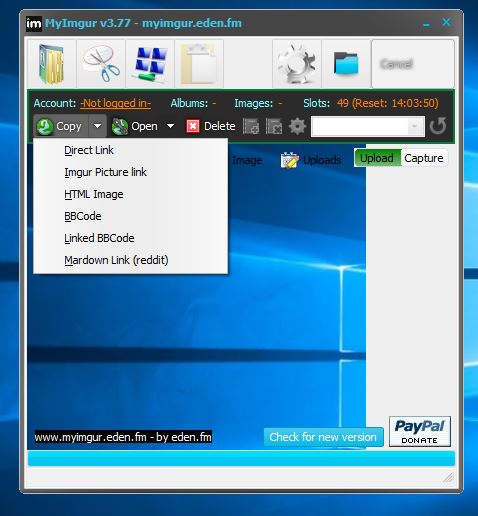Select the scissors snipping capture icon
The image size is (478, 516).
pyautogui.click(x=101, y=64)
